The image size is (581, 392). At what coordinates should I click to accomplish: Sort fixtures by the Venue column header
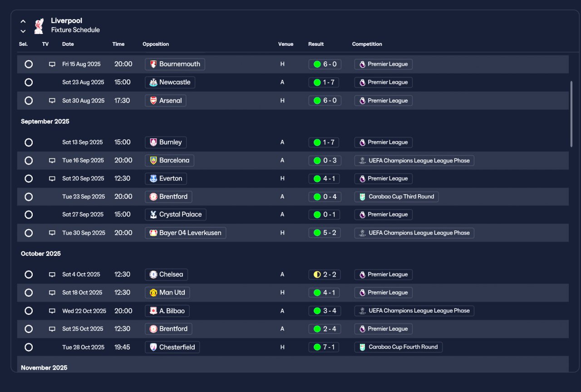coord(286,44)
